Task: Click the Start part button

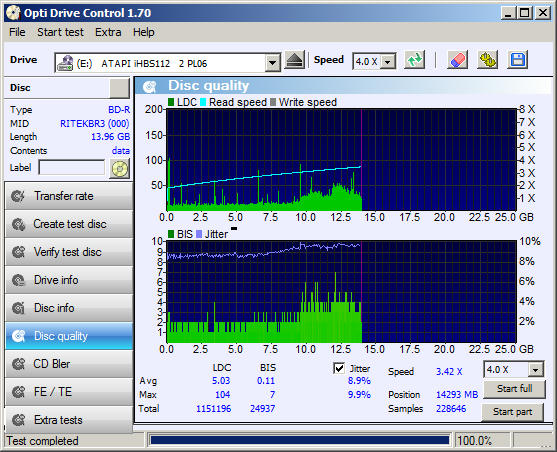Action: click(512, 412)
